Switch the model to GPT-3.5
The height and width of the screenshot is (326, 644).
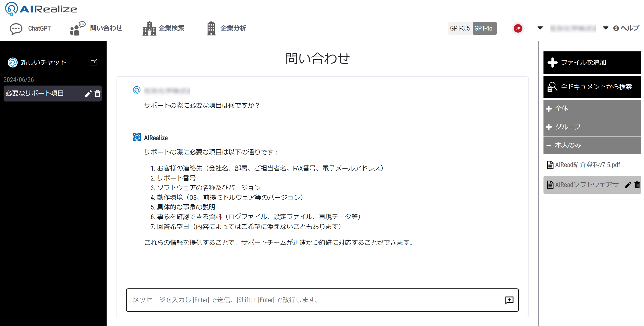(x=460, y=28)
